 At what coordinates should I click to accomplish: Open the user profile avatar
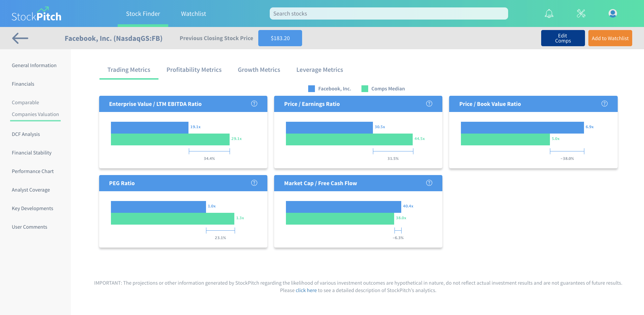click(613, 13)
